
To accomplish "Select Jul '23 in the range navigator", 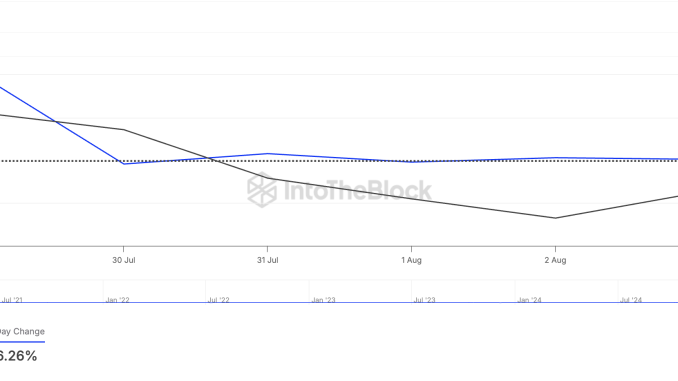I will pos(424,300).
